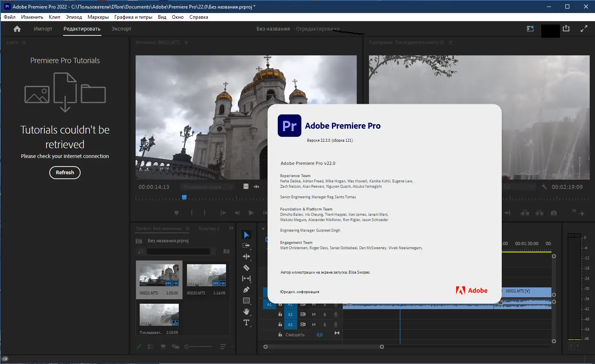Select the Razor tool in toolbar

coord(246,268)
